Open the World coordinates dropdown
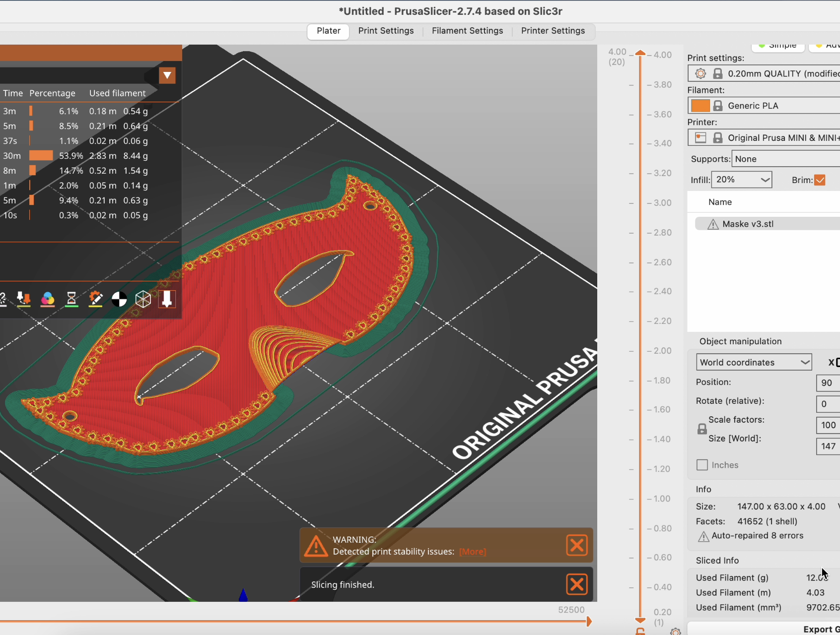 [x=754, y=362]
